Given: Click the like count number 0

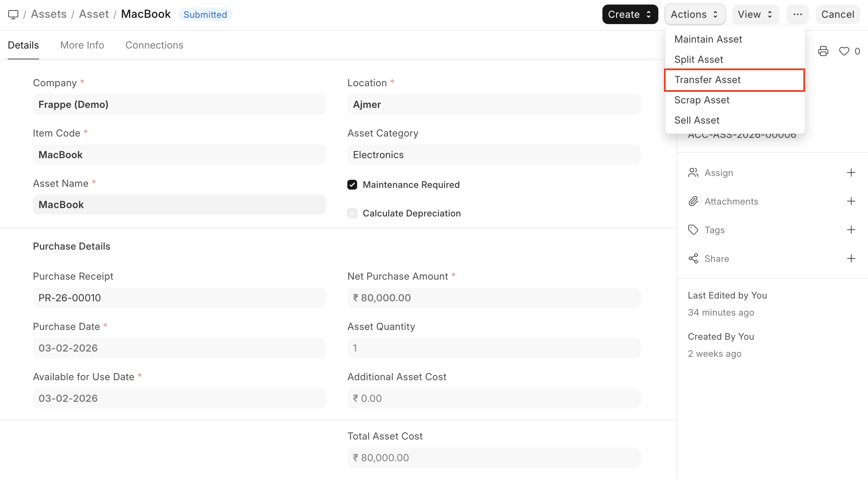Looking at the screenshot, I should click(857, 51).
